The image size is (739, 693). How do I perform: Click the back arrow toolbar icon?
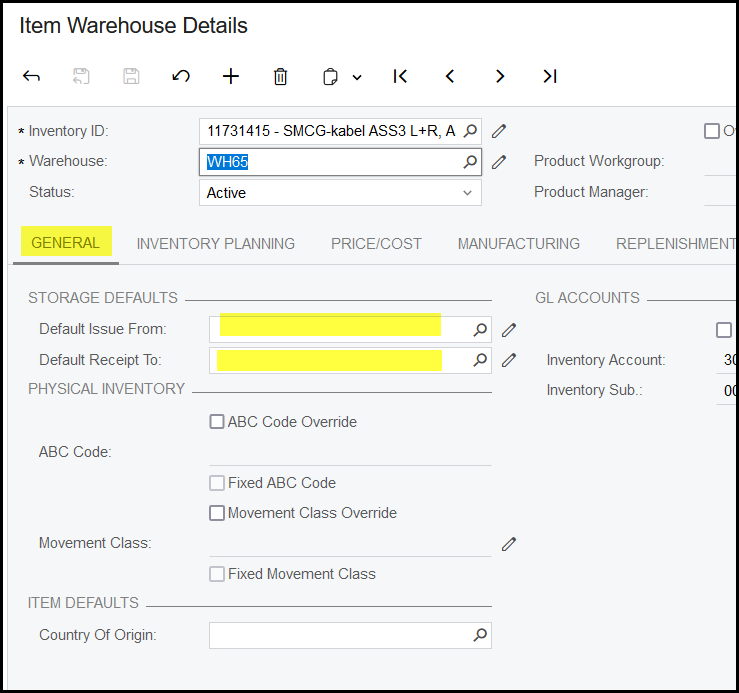coord(31,76)
